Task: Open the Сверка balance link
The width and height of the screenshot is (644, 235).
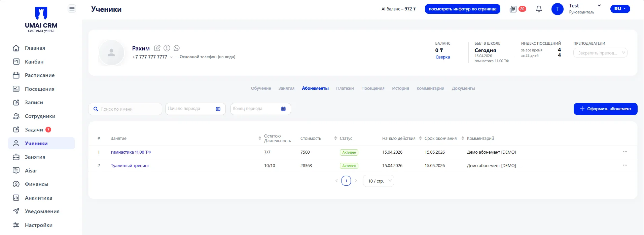Action: (x=442, y=57)
